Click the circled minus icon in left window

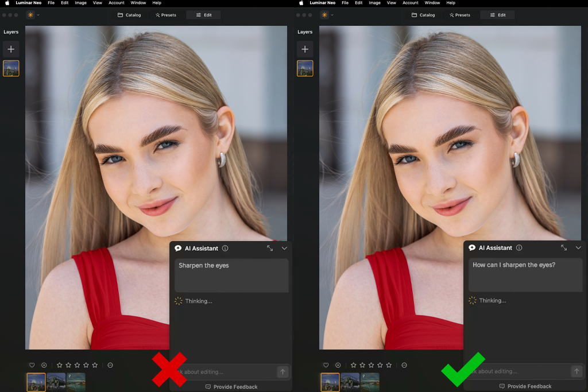pyautogui.click(x=110, y=365)
